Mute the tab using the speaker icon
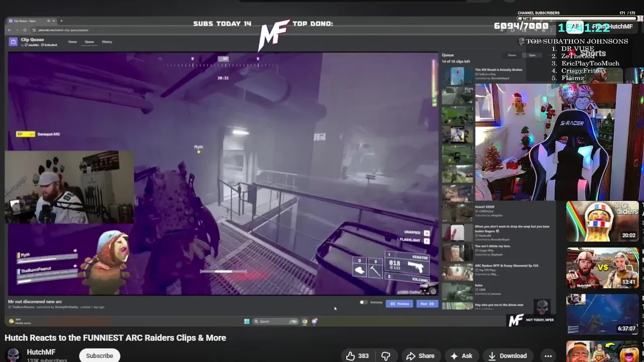This screenshot has width=644, height=362. coord(48,21)
